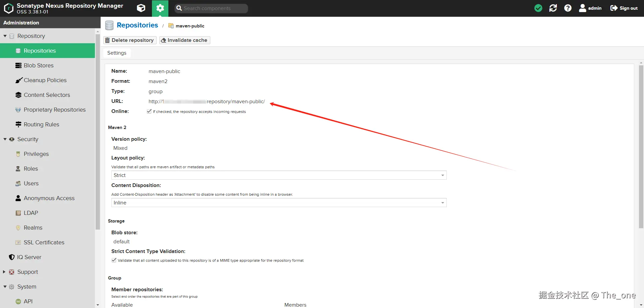Click the Repository section database icon
The image size is (644, 308).
(12, 36)
